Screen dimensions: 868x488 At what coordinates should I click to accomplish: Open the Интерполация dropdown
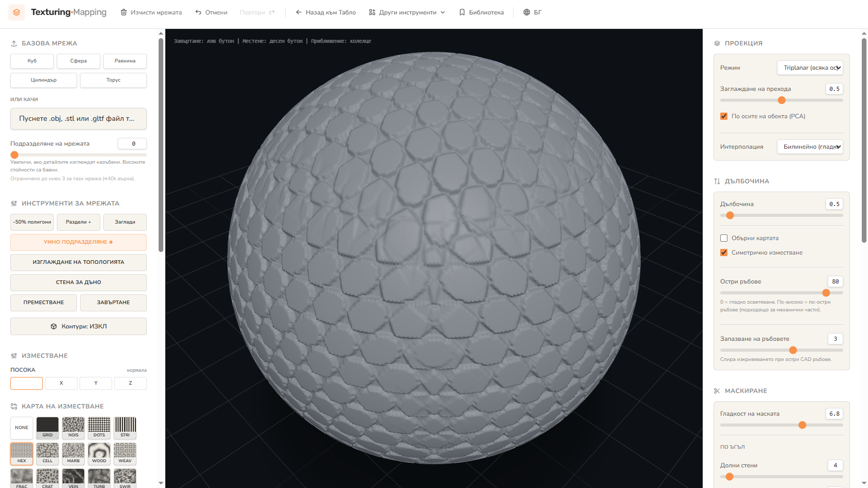[x=810, y=147]
